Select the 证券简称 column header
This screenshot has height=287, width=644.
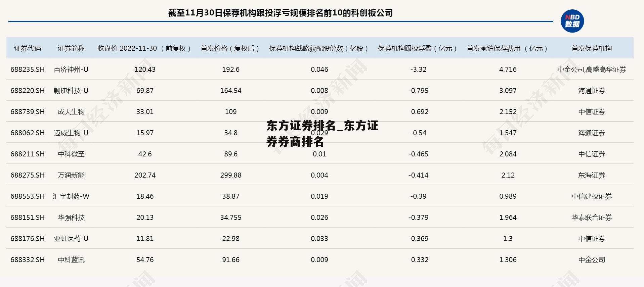(x=71, y=48)
